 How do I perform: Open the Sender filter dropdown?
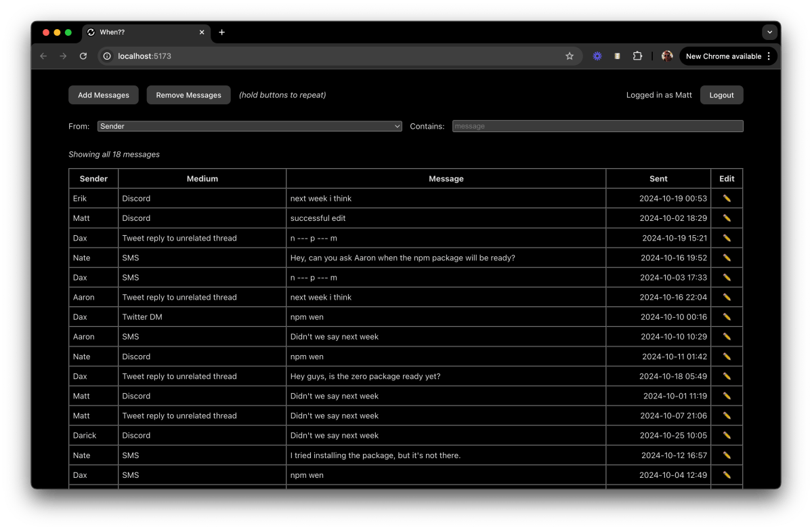tap(250, 126)
